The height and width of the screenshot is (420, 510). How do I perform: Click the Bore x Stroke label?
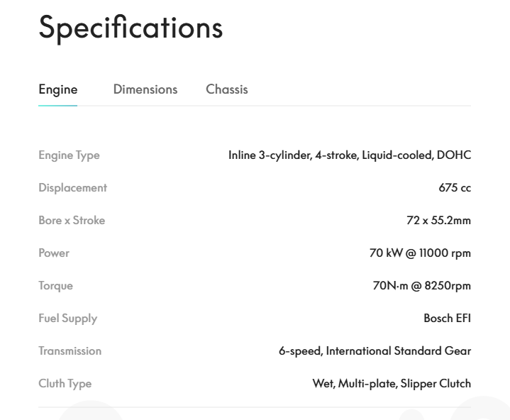[72, 221]
